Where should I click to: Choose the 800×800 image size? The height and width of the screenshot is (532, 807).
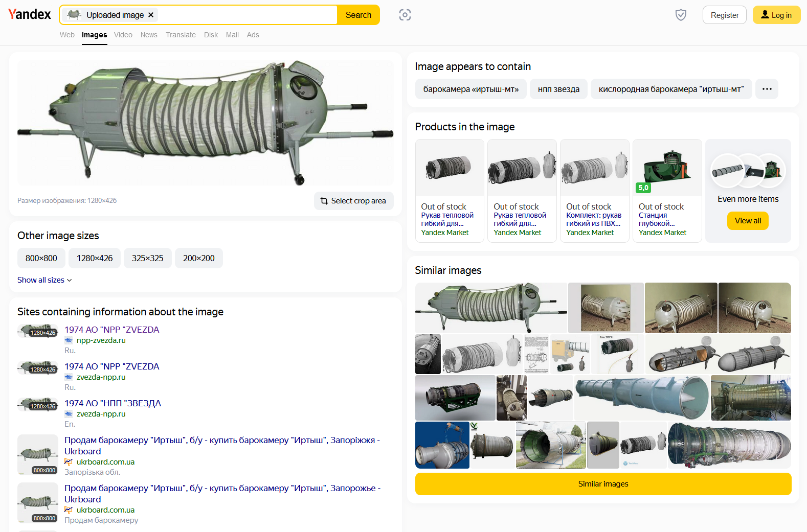[41, 258]
